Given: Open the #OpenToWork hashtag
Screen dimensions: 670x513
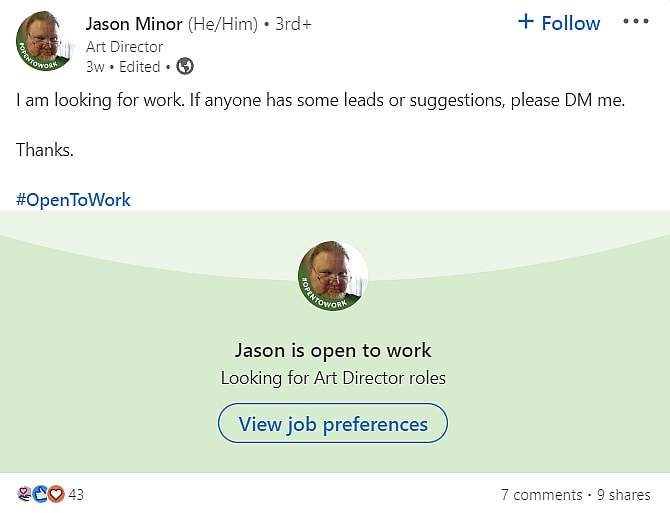Looking at the screenshot, I should click(73, 199).
